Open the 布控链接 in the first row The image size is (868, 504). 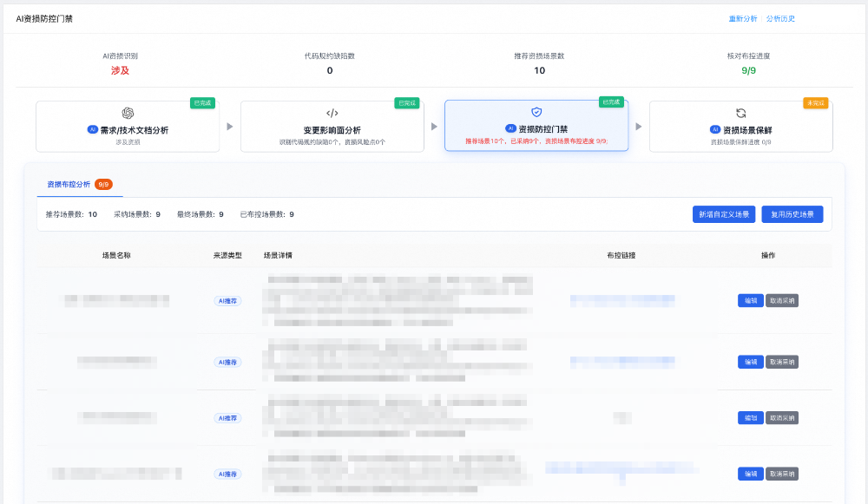point(621,300)
